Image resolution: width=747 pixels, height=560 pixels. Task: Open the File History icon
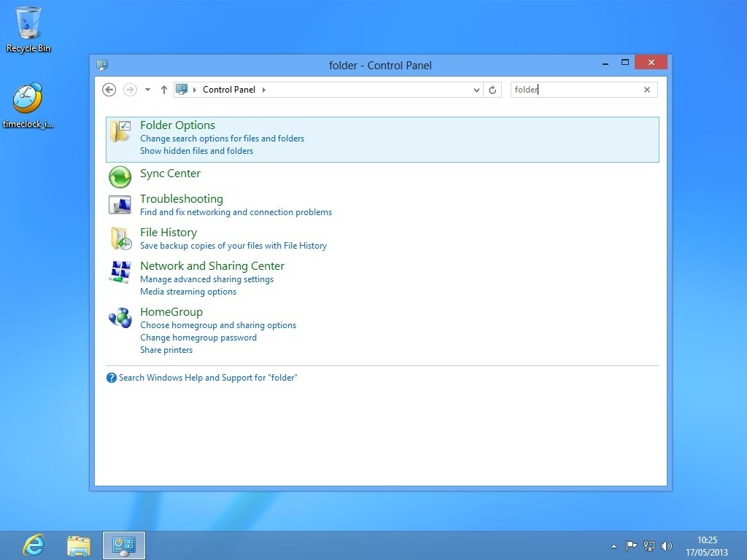pos(121,238)
